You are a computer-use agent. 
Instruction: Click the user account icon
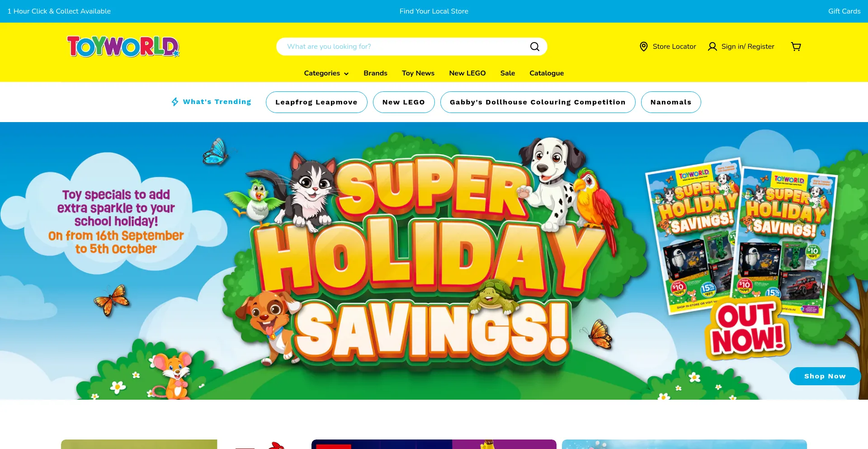click(x=712, y=47)
